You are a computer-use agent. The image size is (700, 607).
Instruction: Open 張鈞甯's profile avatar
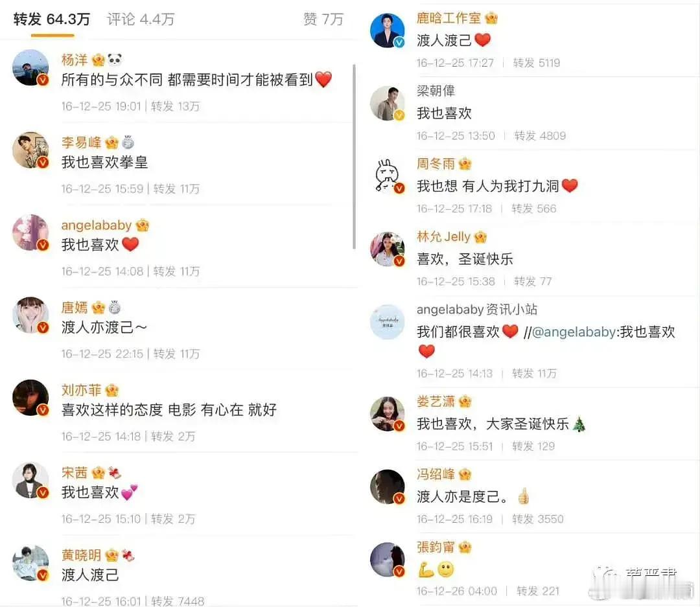[388, 560]
